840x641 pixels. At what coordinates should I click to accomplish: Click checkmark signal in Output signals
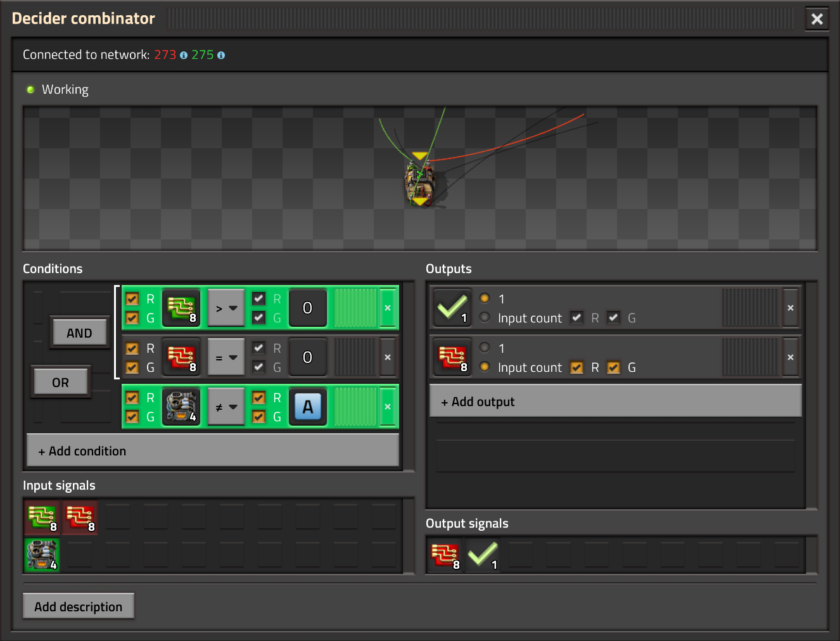click(483, 555)
